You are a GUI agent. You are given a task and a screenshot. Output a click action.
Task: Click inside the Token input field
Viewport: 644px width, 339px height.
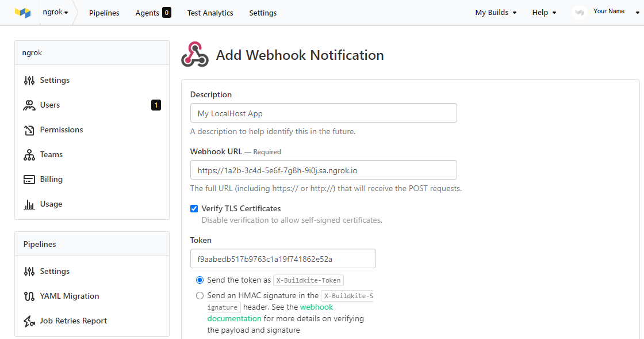click(283, 258)
